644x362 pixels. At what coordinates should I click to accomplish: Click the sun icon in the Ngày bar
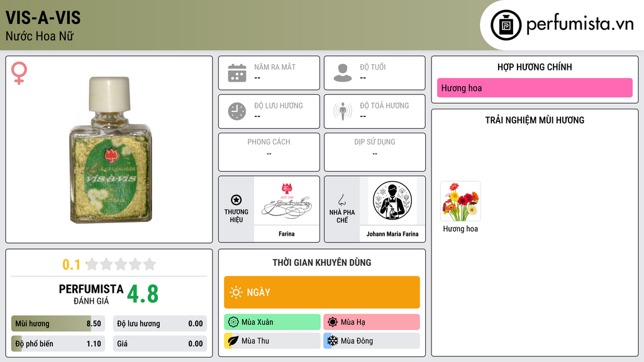point(236,292)
